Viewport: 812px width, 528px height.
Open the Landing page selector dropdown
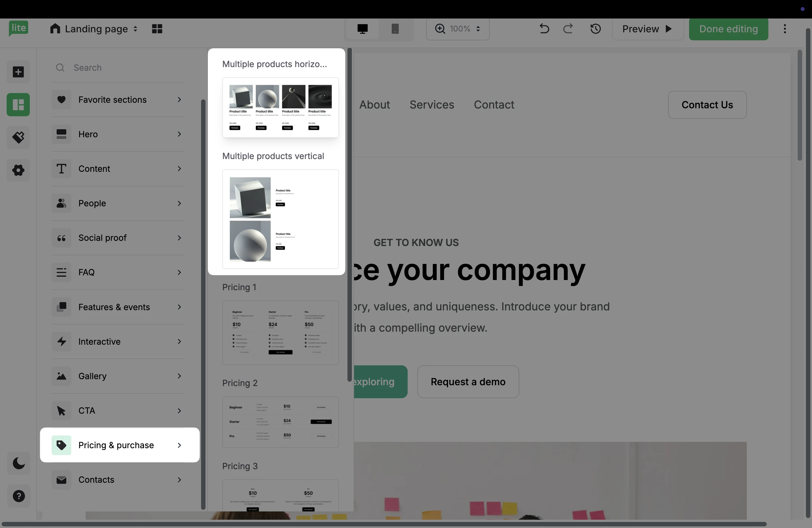[x=93, y=29]
